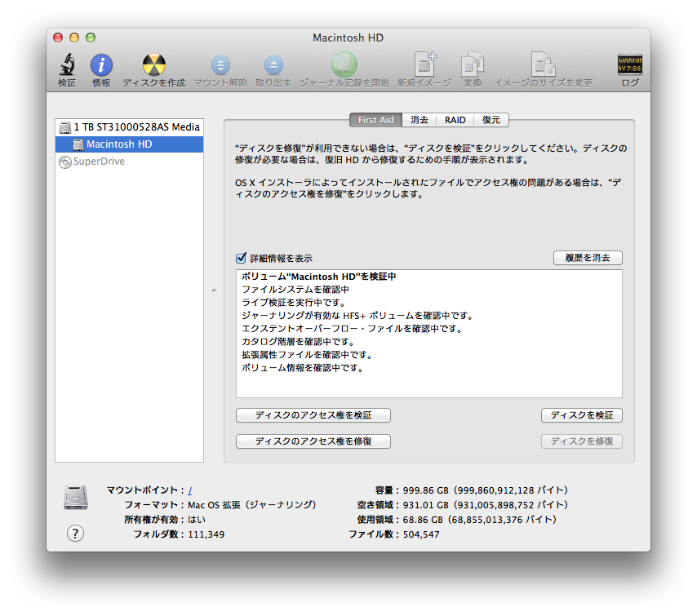The width and height of the screenshot is (697, 616).
Task: Open the mount point "/" link
Action: pyautogui.click(x=190, y=490)
